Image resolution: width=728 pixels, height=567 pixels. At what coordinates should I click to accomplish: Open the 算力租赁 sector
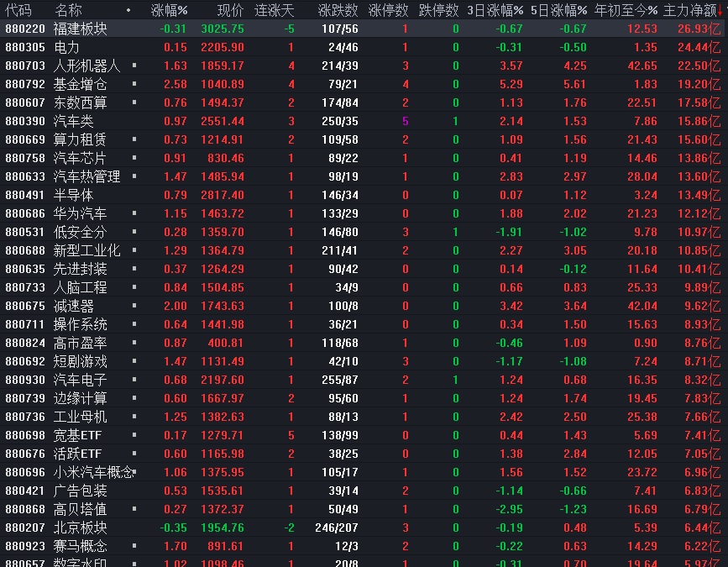tap(81, 139)
